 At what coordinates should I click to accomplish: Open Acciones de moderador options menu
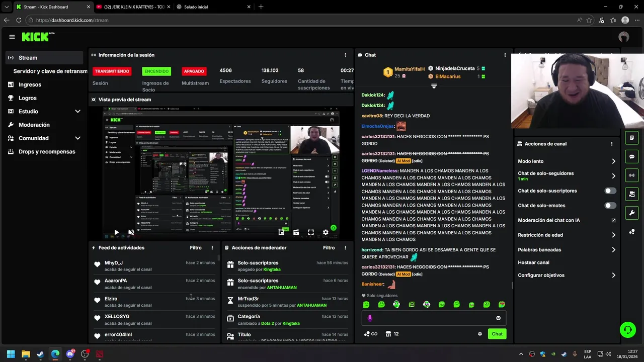click(x=345, y=248)
